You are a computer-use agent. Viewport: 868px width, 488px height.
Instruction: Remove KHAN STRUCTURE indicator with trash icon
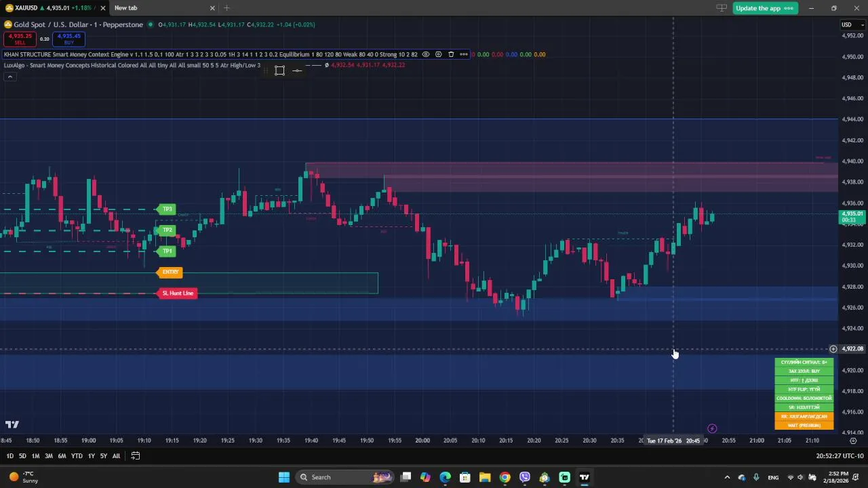(451, 54)
